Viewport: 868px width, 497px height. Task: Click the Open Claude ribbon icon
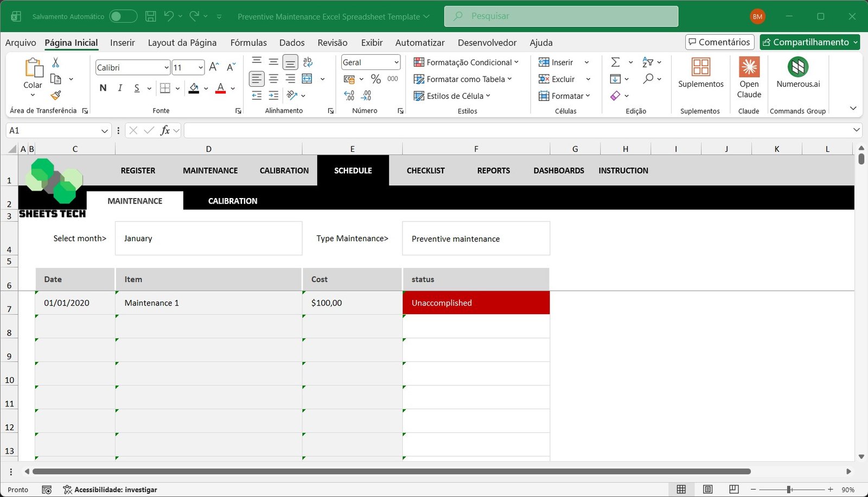coord(749,66)
